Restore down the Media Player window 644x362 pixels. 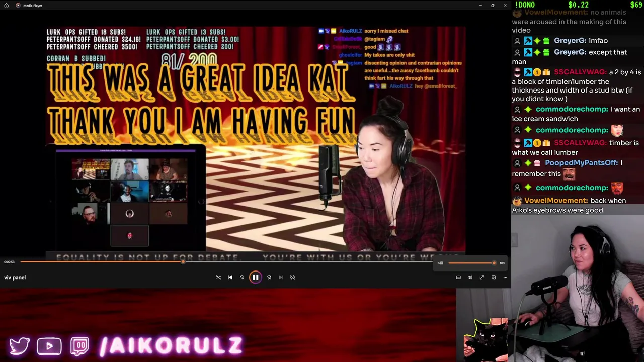[493, 5]
